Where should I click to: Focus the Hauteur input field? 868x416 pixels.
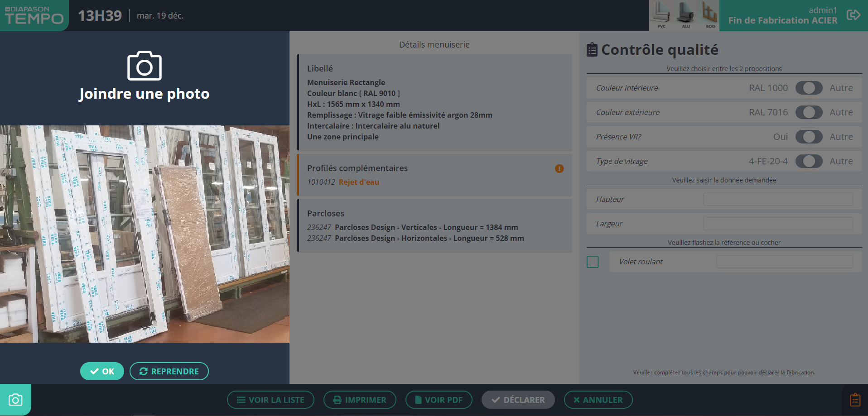pos(778,199)
